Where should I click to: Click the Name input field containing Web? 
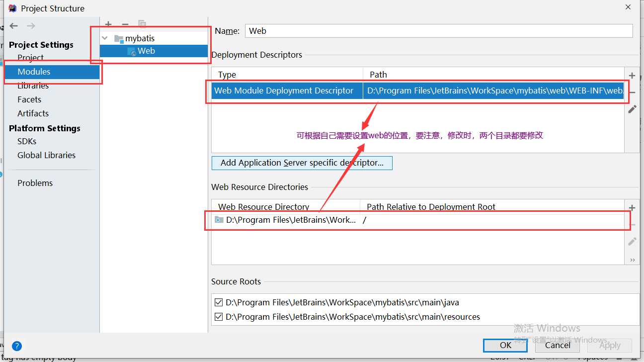pyautogui.click(x=439, y=31)
